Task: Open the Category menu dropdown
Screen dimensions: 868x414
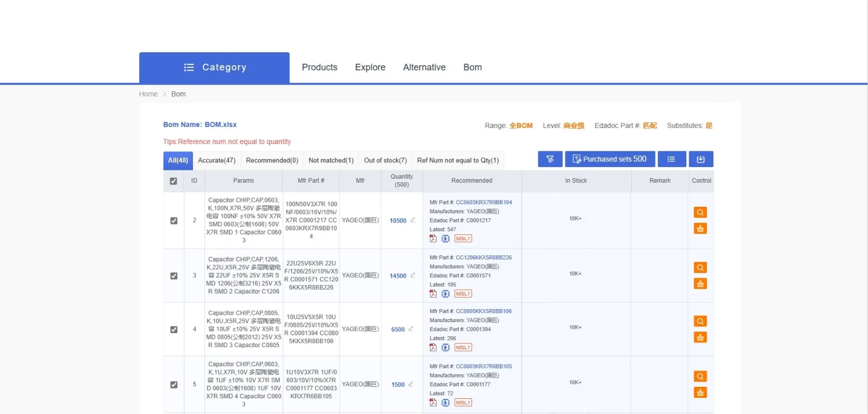Action: [214, 67]
